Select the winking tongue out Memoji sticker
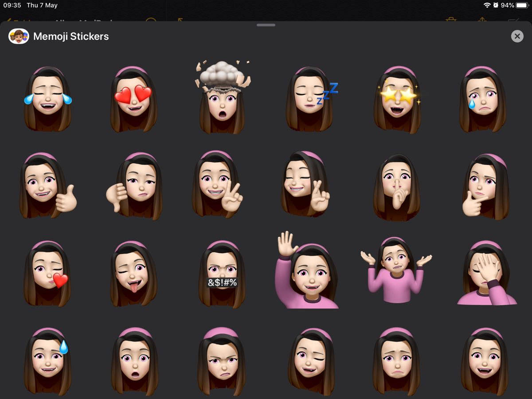The image size is (532, 399). (x=133, y=274)
